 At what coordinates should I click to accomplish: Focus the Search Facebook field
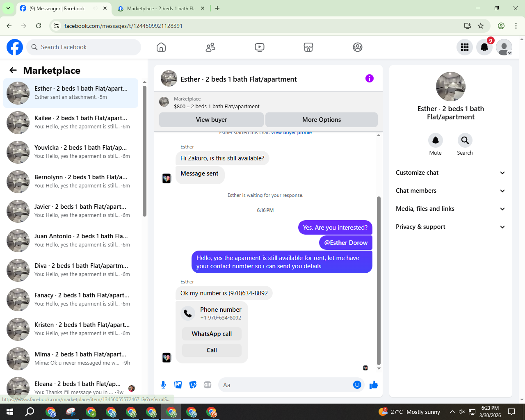[x=84, y=47]
